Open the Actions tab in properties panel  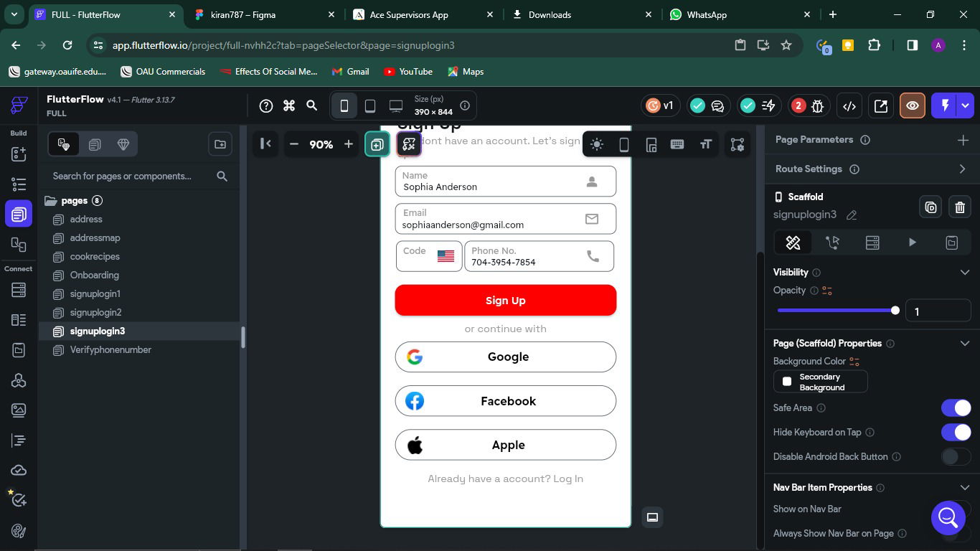[x=833, y=242]
